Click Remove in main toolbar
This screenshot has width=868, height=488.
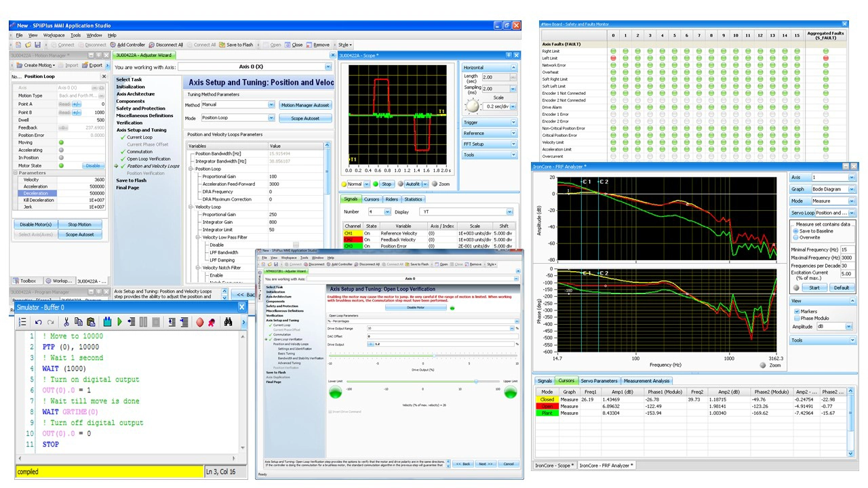pos(317,45)
